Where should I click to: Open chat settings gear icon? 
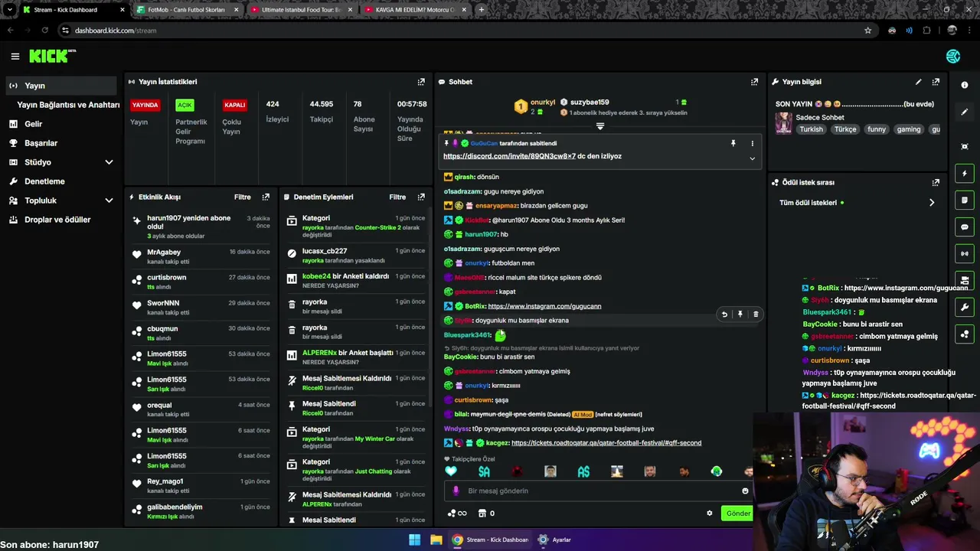pos(709,514)
